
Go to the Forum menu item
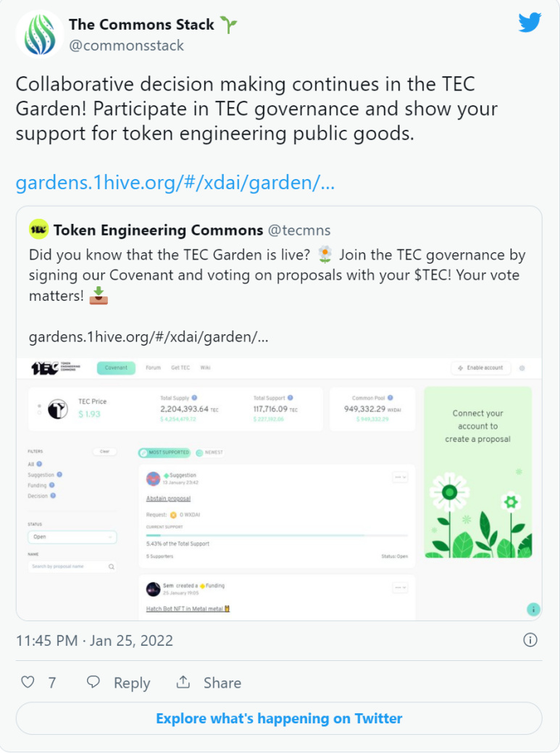click(x=153, y=368)
